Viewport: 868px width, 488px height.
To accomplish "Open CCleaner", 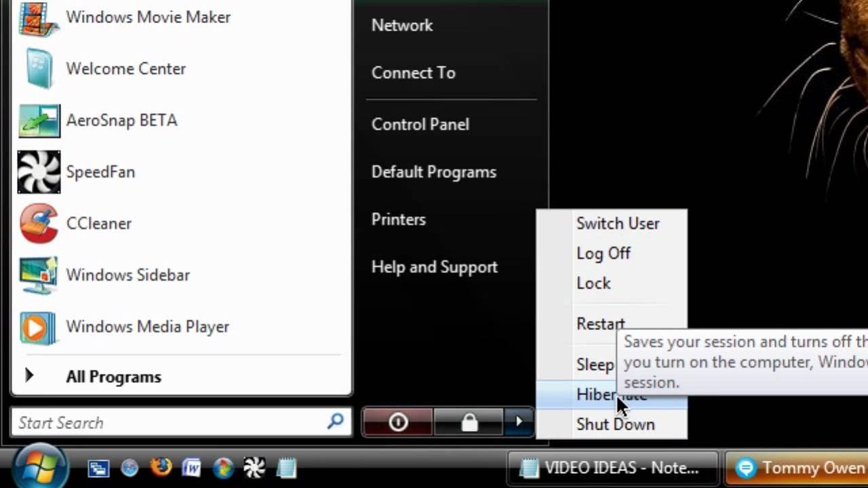I will click(x=99, y=223).
